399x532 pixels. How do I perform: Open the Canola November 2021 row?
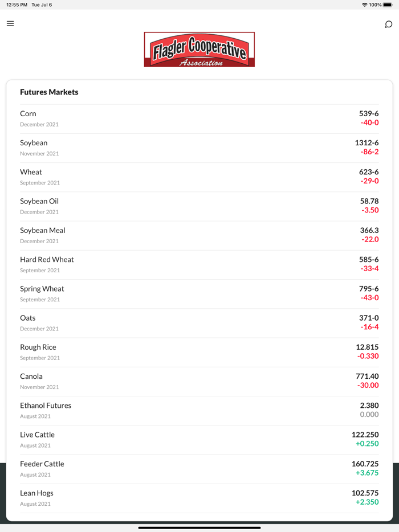(199, 380)
